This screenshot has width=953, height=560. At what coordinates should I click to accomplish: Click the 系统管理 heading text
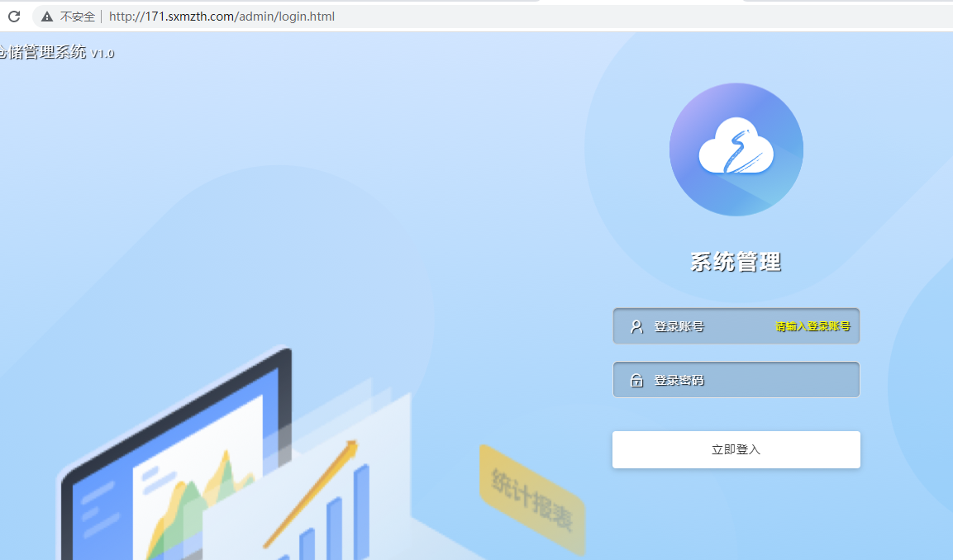point(736,261)
